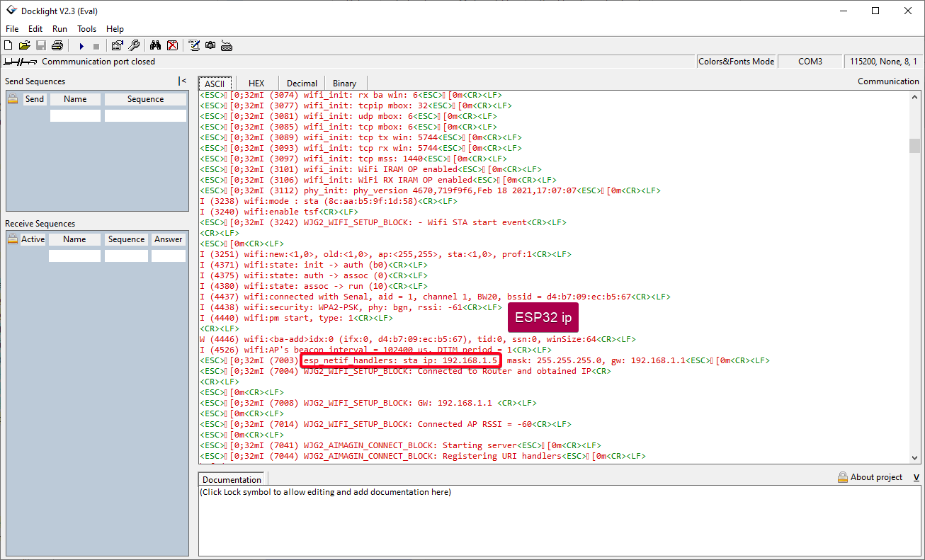The image size is (925, 560).
Task: Find text with the binoculars icon
Action: pos(155,45)
